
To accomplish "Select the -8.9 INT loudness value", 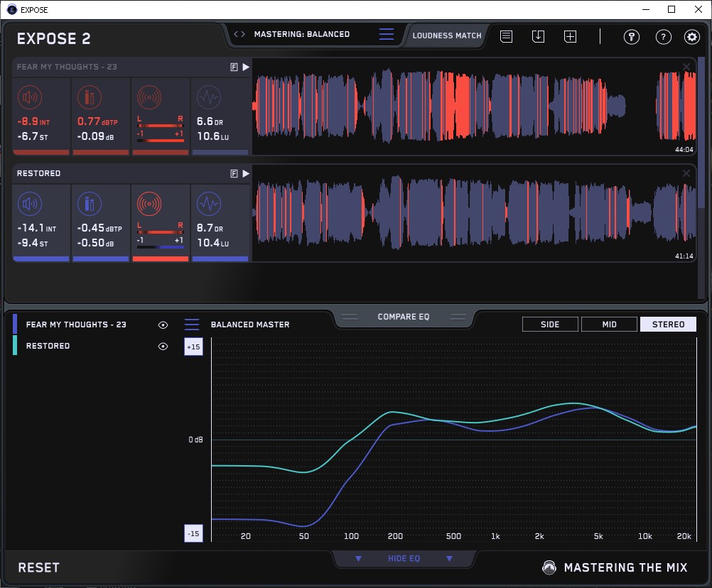I will pos(33,121).
